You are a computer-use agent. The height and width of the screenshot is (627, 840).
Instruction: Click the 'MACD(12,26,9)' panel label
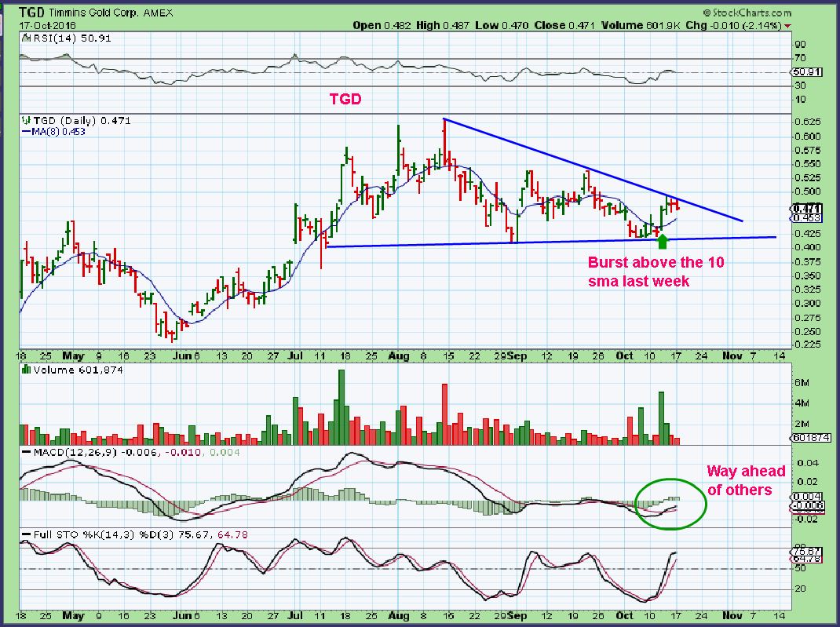(x=75, y=453)
